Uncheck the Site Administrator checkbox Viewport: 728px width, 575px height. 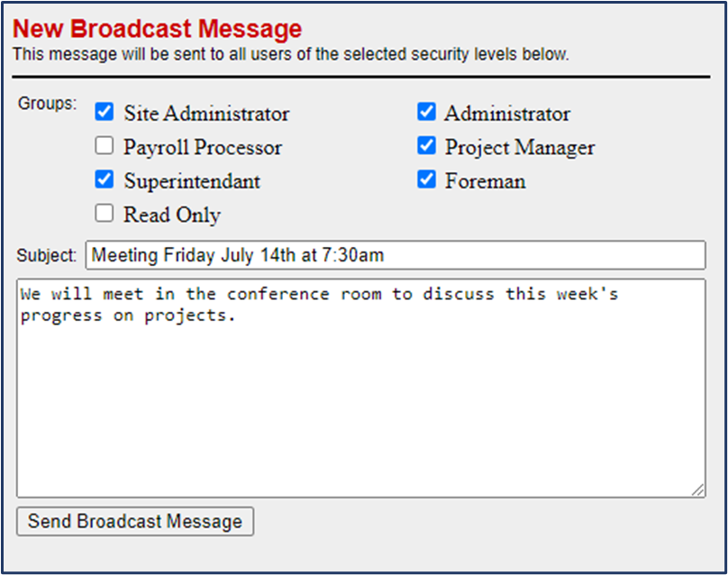coord(104,112)
